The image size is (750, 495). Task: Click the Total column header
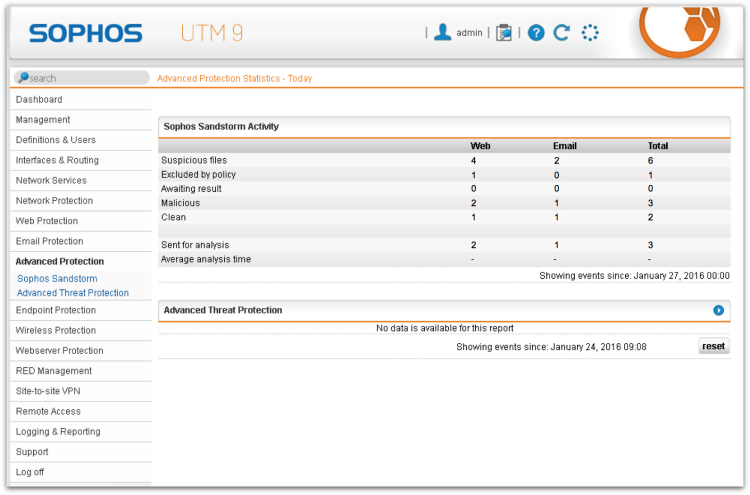658,146
